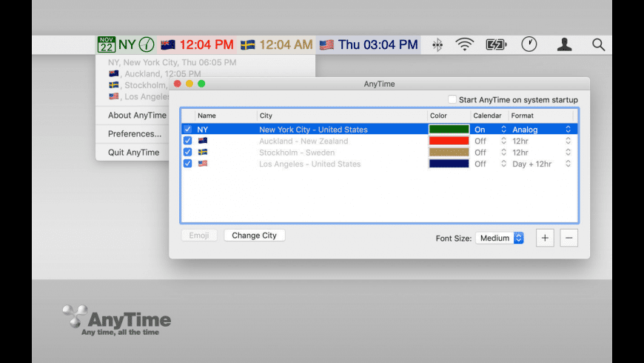Open Preferences... from the menu
Screen dimensions: 644x363
[135, 133]
